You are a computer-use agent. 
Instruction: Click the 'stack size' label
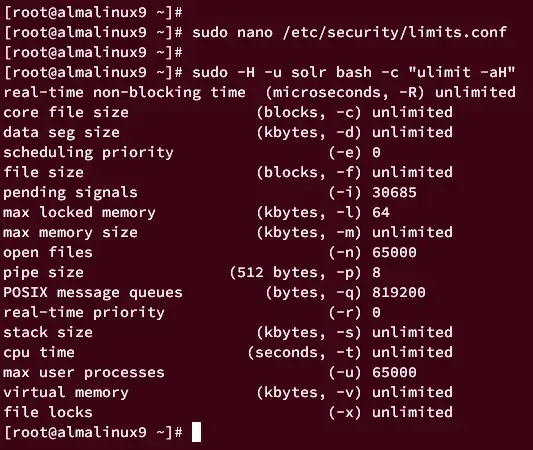[x=48, y=332]
